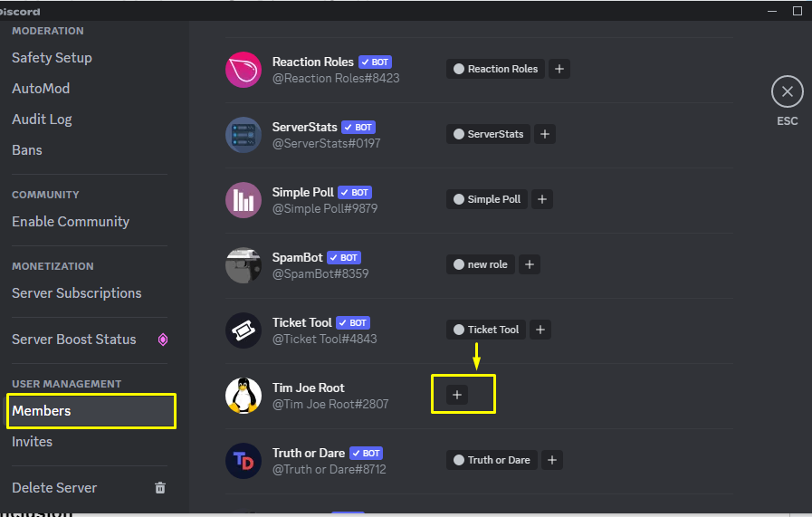Click the ServerStats role tag

pos(488,134)
